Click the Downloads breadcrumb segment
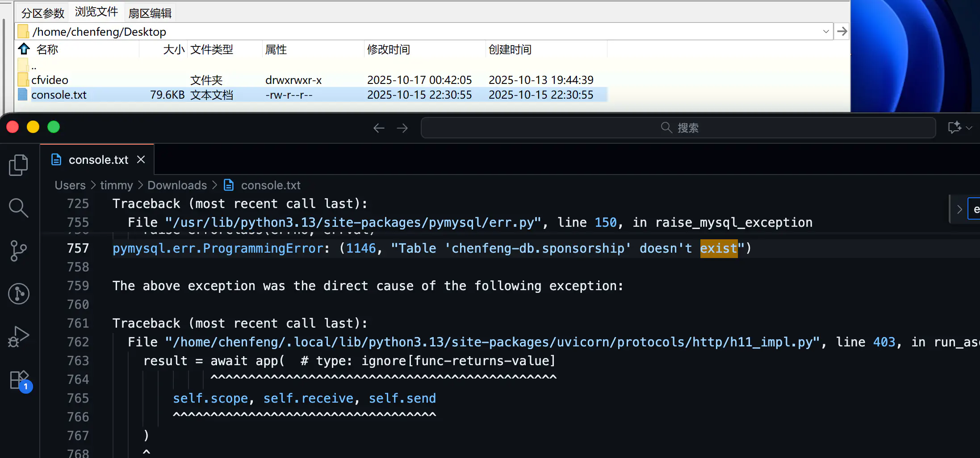980x458 pixels. (x=177, y=185)
